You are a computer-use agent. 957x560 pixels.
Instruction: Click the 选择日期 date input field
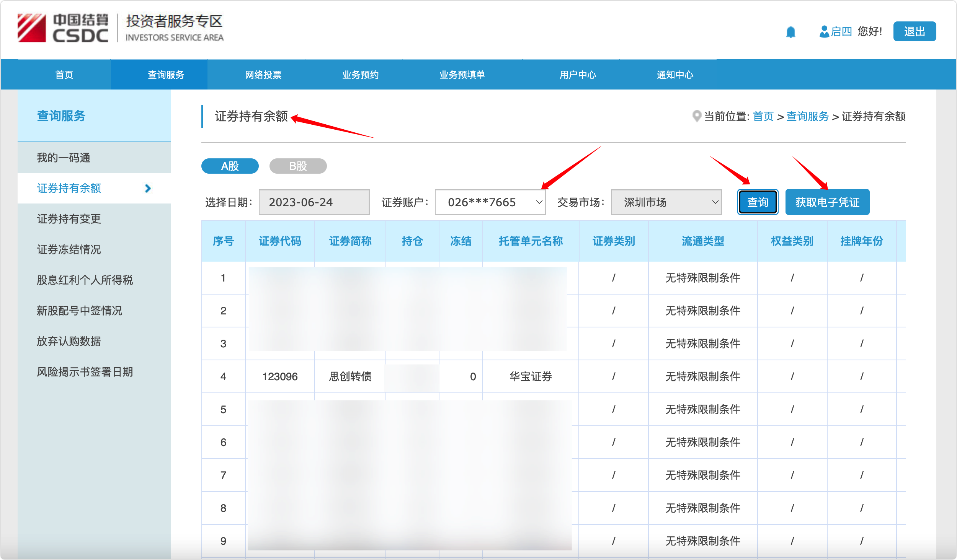coord(314,202)
